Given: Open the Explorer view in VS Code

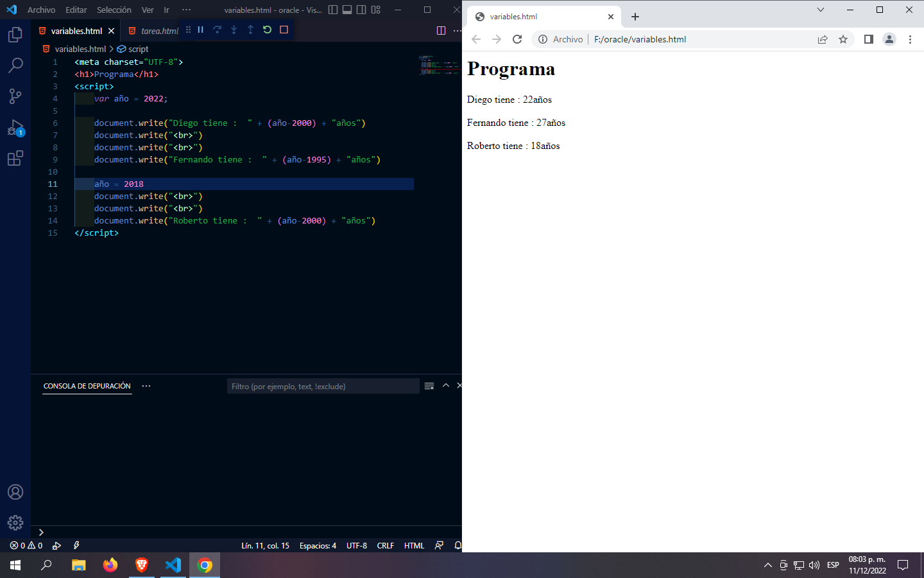Looking at the screenshot, I should [15, 34].
